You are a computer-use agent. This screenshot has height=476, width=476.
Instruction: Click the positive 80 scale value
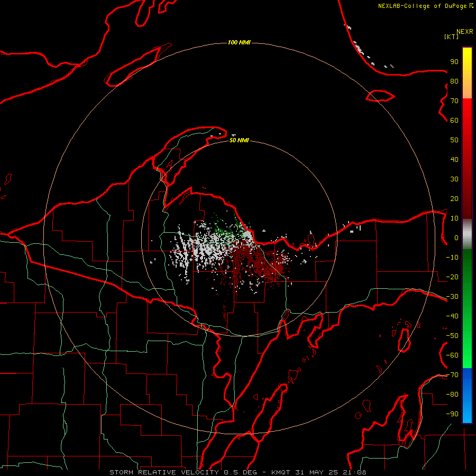click(x=454, y=81)
